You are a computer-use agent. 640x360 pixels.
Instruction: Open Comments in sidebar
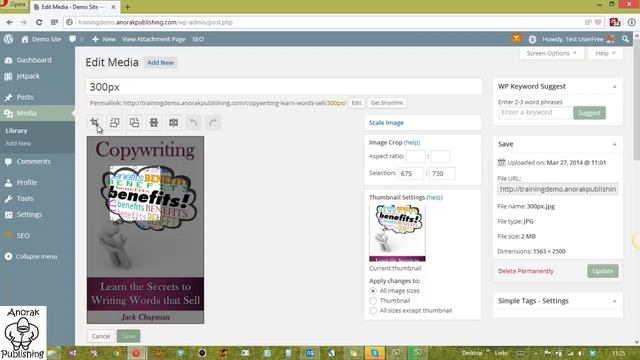click(33, 162)
